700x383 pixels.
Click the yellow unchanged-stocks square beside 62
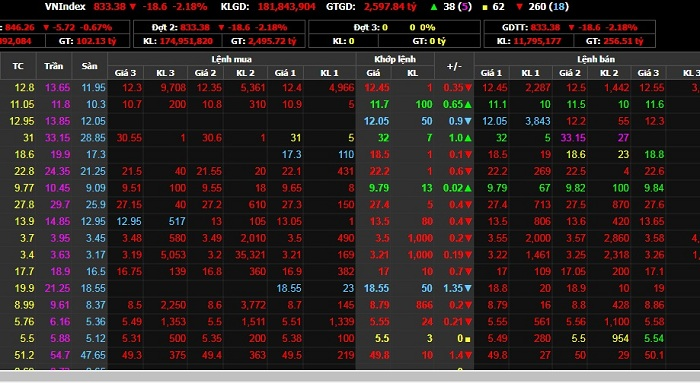tap(485, 8)
